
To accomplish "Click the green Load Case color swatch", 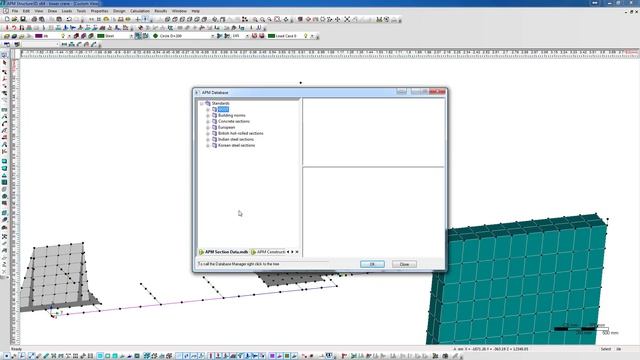I will click(271, 36).
